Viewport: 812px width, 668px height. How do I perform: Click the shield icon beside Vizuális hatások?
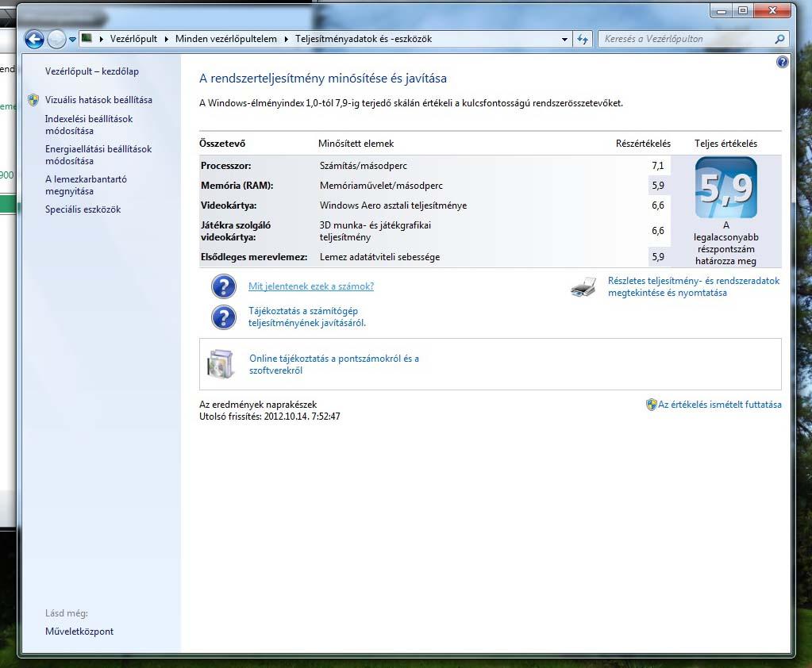[33, 100]
